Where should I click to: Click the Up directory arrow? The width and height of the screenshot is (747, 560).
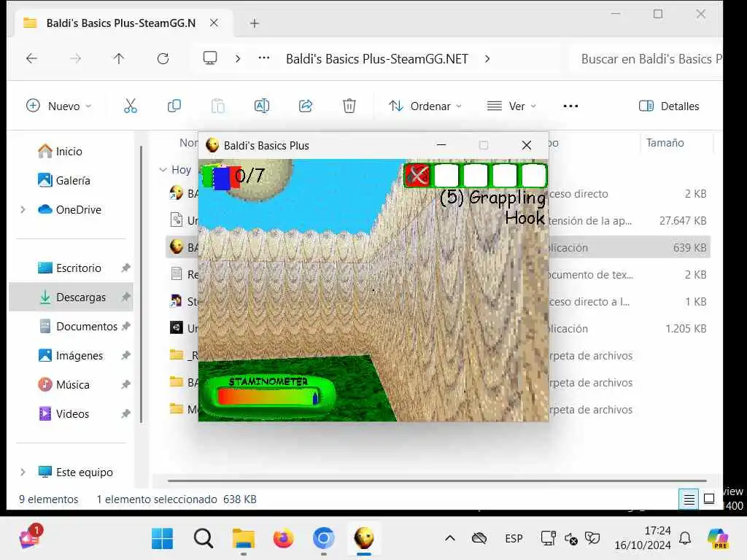pyautogui.click(x=119, y=58)
